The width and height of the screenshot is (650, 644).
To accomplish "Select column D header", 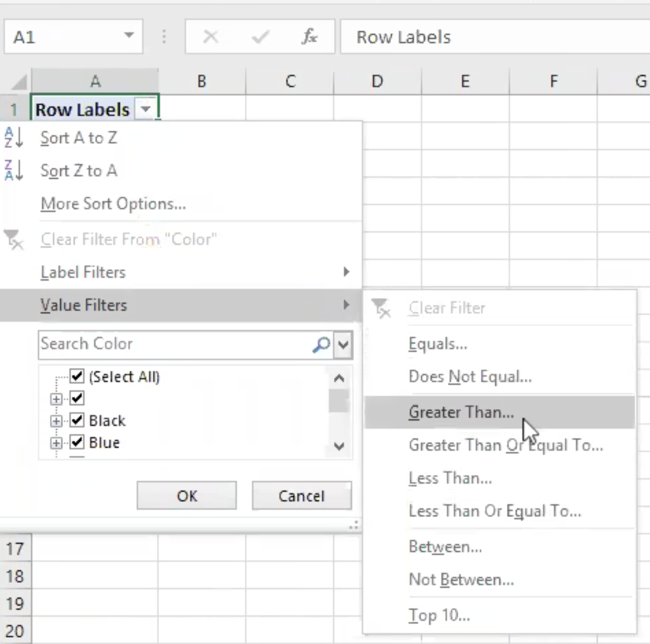I will point(377,81).
